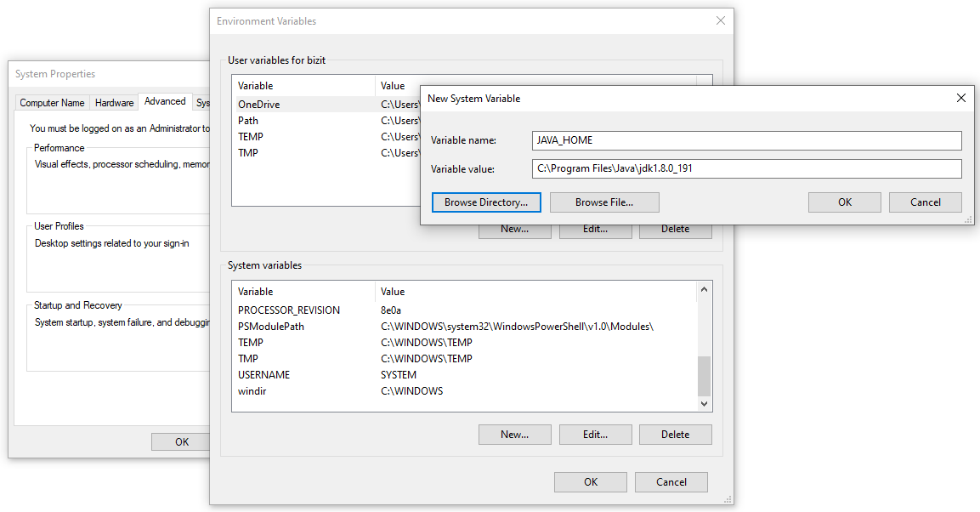Viewport: 980px width, 512px height.
Task: Delete the selected system variable
Action: tap(675, 435)
